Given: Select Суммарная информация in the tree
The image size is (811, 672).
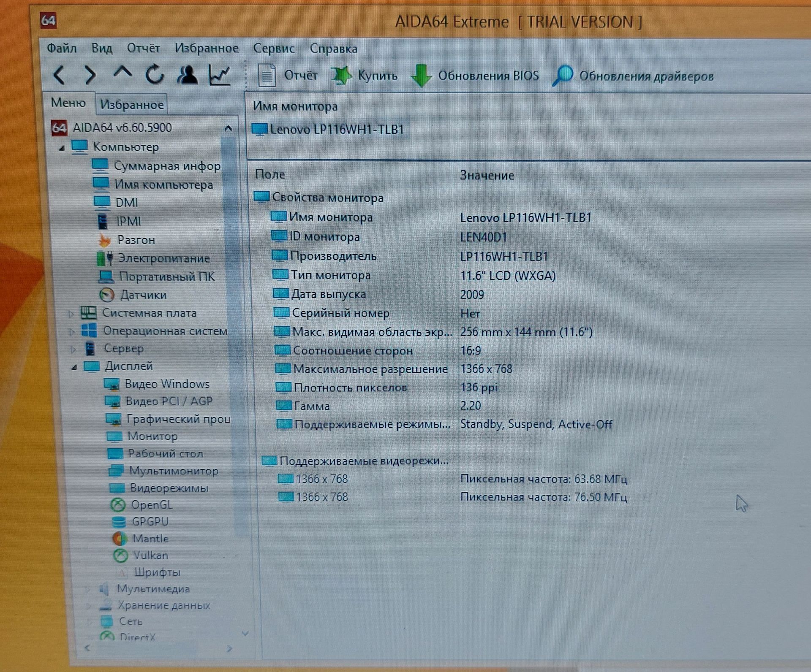Looking at the screenshot, I should pos(156,166).
